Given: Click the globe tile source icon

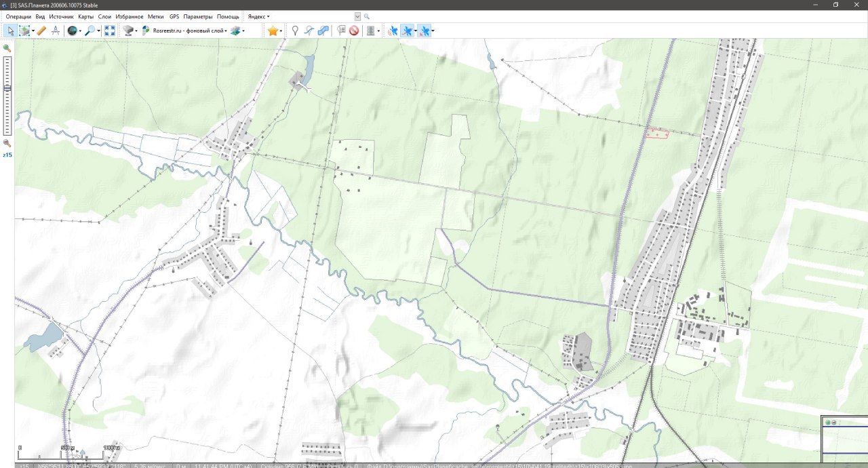Looking at the screenshot, I should [72, 31].
